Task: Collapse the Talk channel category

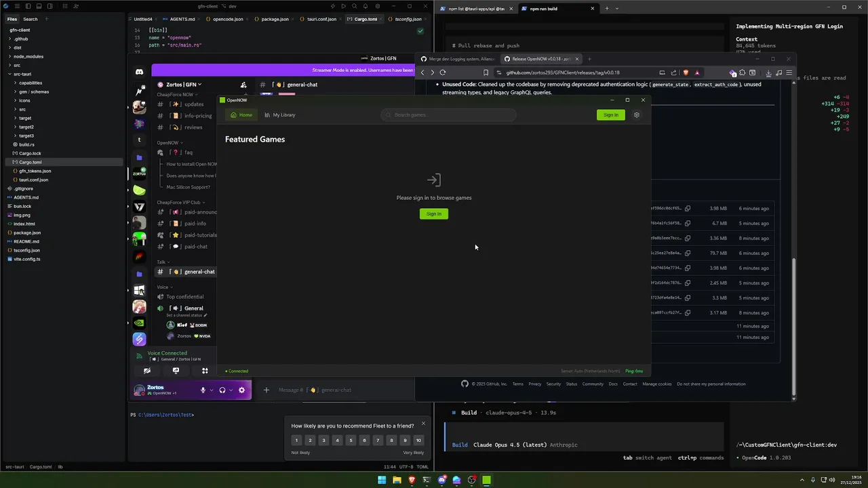Action: point(163,262)
